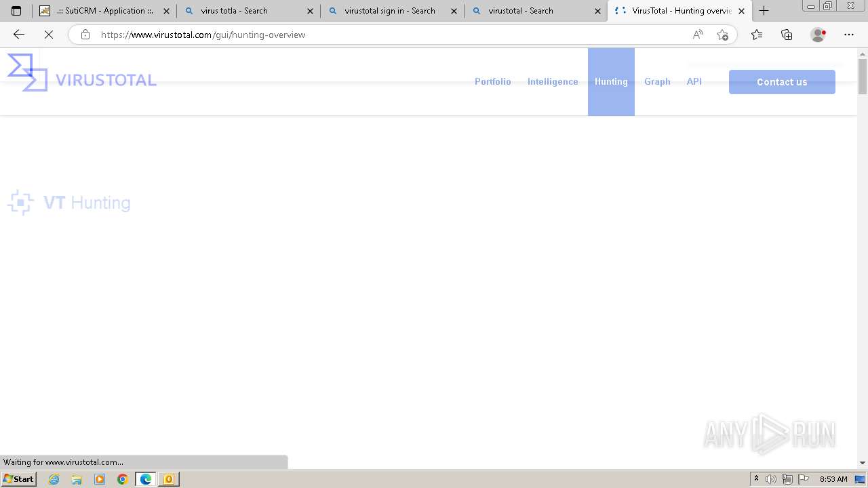View site information lock icon
This screenshot has height=488, width=868.
(x=85, y=35)
